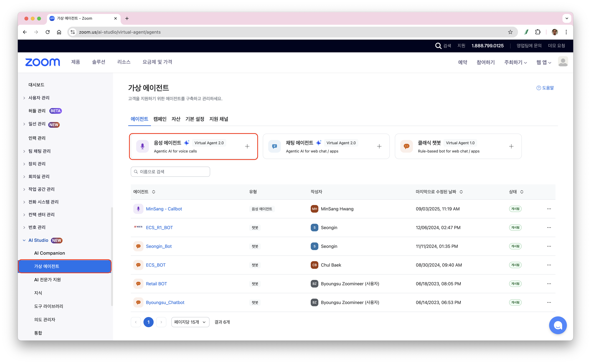Sort table by 상태 column
The image size is (591, 364).
point(522,192)
